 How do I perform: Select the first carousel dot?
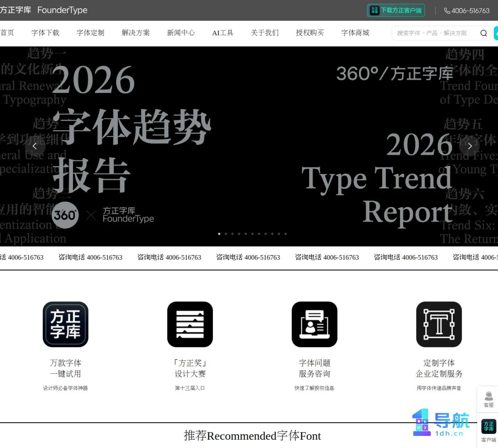[x=219, y=234]
